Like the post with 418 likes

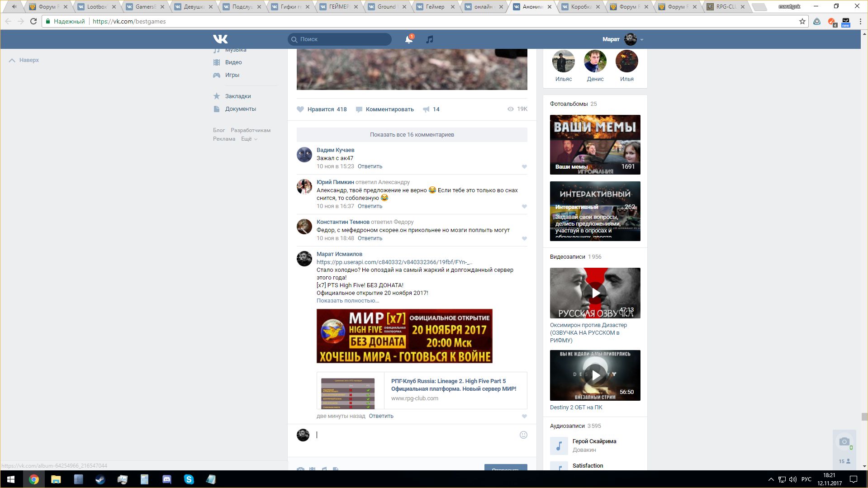click(301, 109)
